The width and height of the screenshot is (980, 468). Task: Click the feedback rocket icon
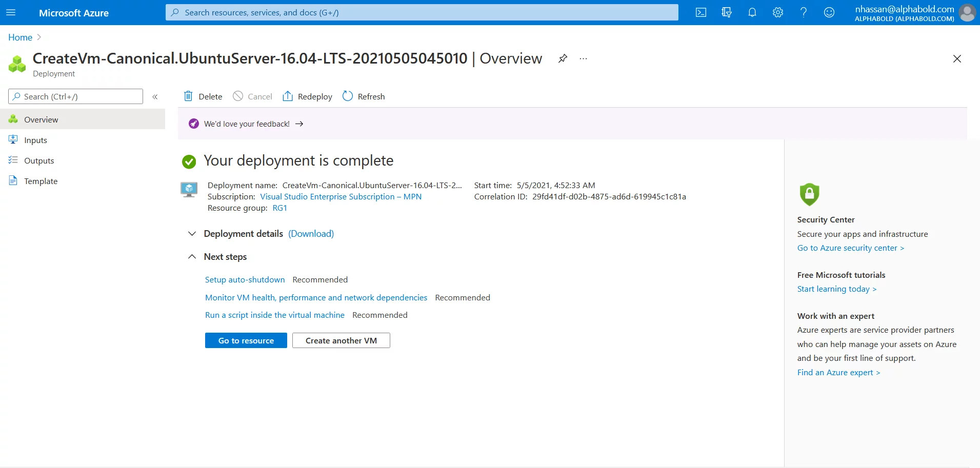[193, 124]
